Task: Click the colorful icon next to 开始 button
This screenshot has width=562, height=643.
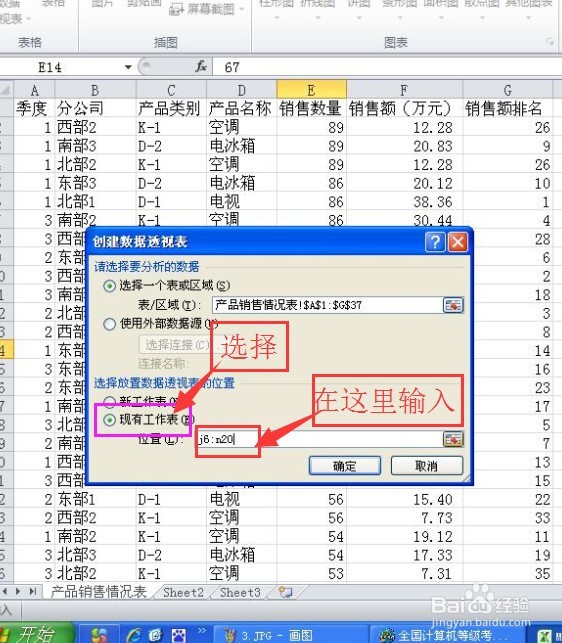Action: tap(99, 635)
